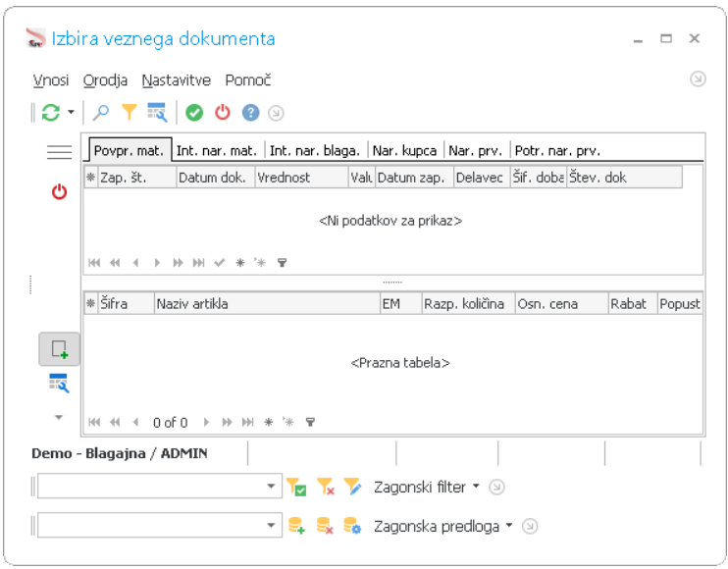
Task: Switch to the Nar. prv. tab
Action: (476, 150)
